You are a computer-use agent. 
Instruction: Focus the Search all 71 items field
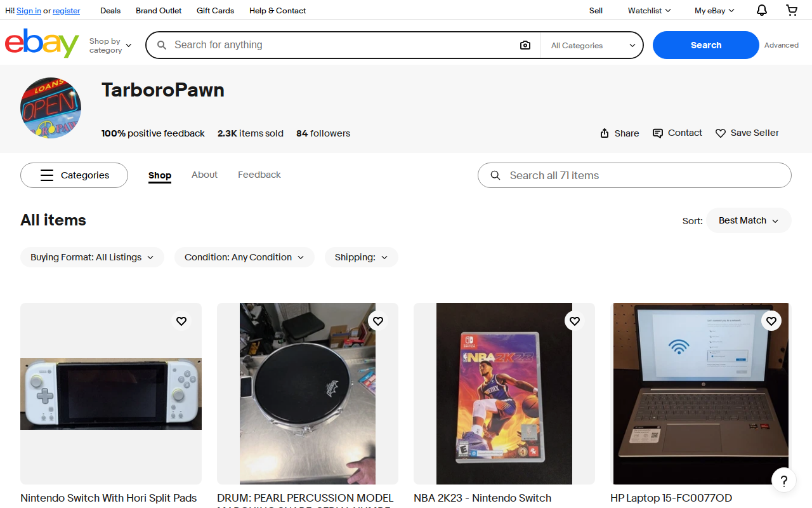634,175
